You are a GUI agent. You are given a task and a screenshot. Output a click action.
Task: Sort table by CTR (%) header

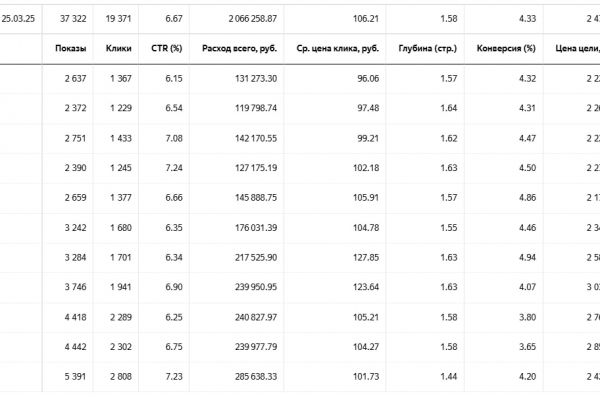coord(164,47)
